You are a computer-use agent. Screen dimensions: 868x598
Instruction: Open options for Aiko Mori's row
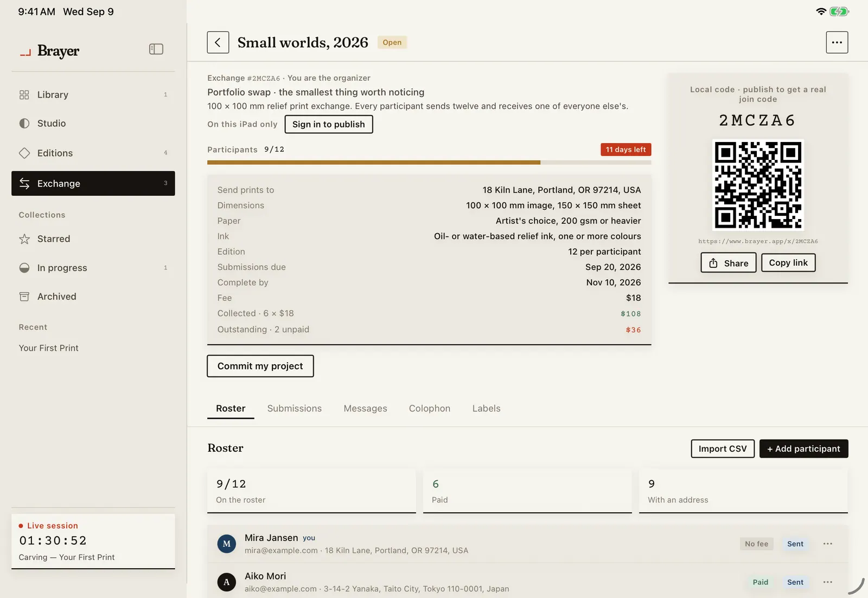827,582
